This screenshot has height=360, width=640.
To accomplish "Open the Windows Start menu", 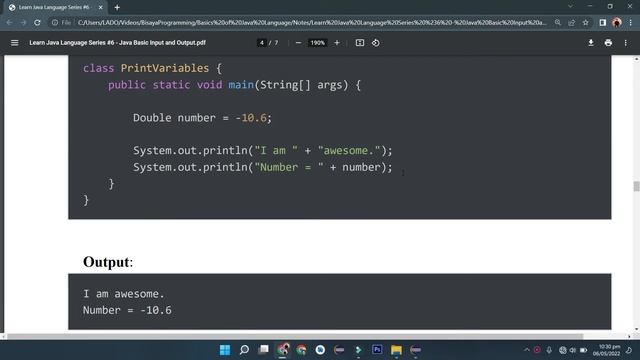I will click(225, 350).
